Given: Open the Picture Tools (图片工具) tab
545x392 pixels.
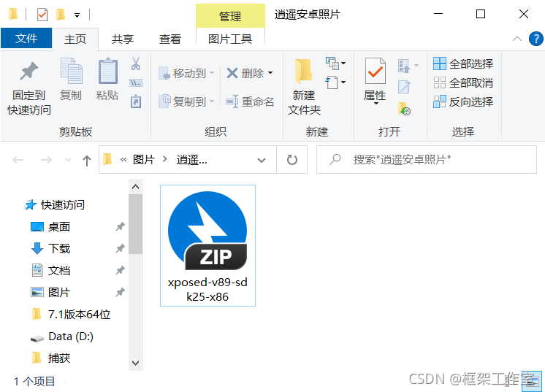Looking at the screenshot, I should point(230,39).
